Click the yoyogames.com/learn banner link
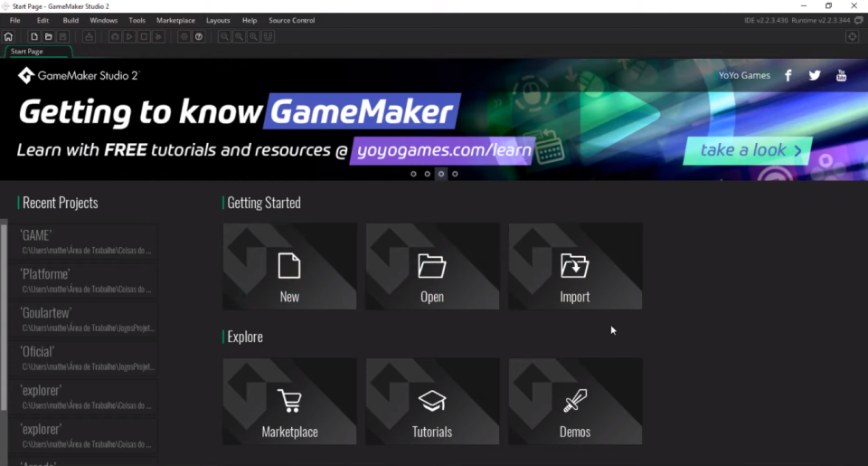 point(443,150)
